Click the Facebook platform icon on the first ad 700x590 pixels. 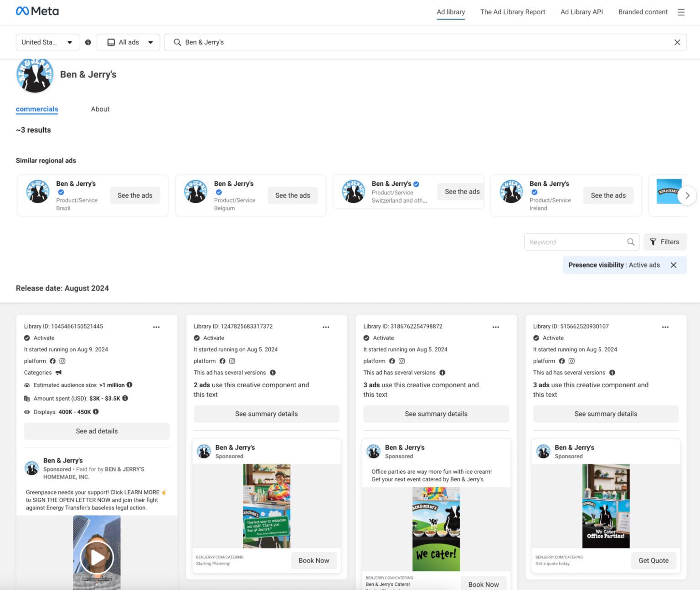click(x=52, y=361)
